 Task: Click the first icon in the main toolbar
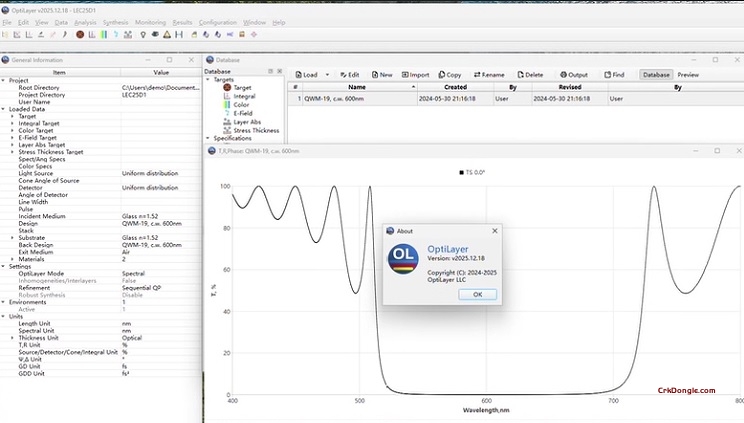[5, 35]
